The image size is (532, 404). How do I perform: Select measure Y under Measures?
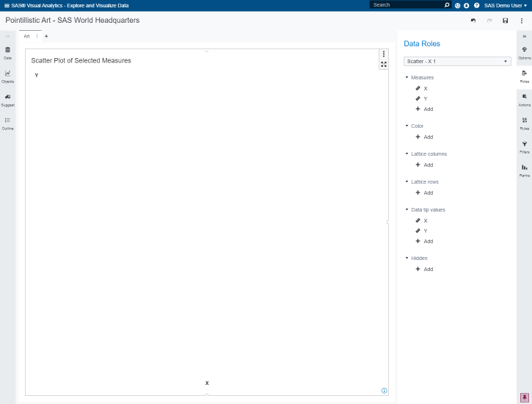422,98
